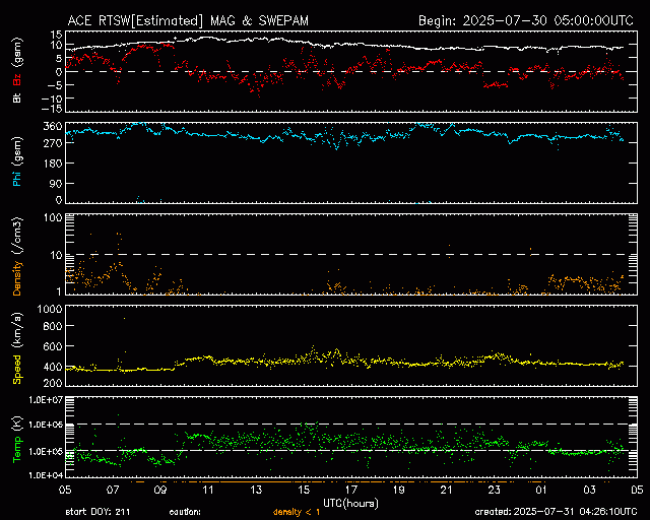Click the 'Begin: 2025-07-30 05:00:00UTC' text
Viewport: 650px width, 520px height.
click(x=526, y=21)
